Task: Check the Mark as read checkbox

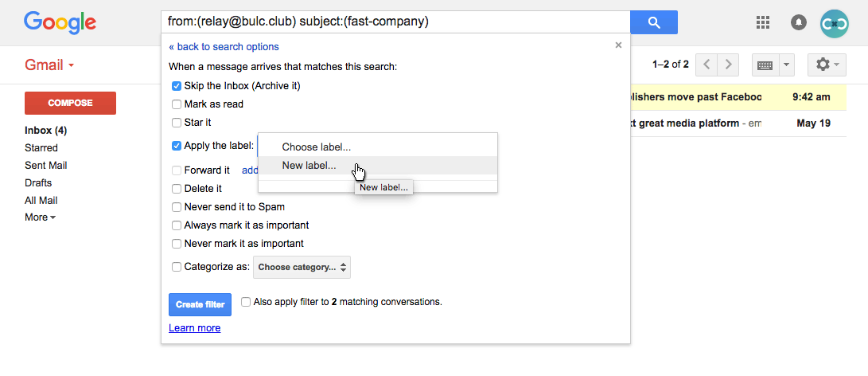Action: [x=177, y=104]
